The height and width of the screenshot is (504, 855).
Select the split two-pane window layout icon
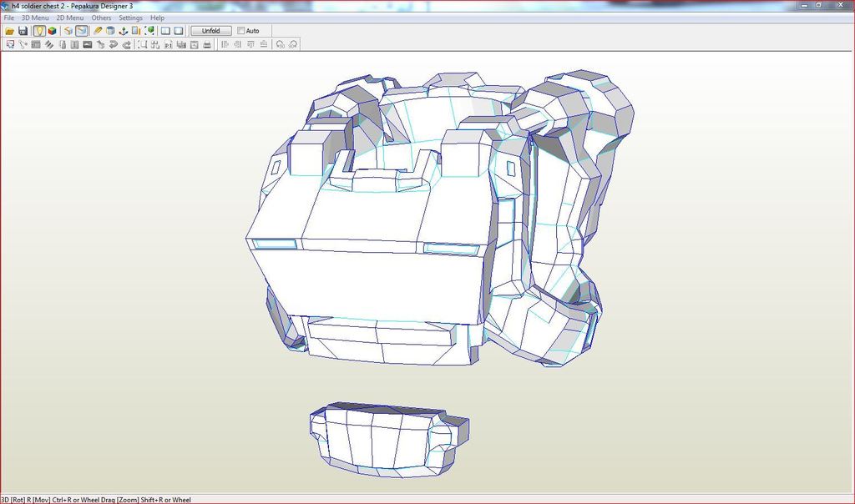coord(166,31)
